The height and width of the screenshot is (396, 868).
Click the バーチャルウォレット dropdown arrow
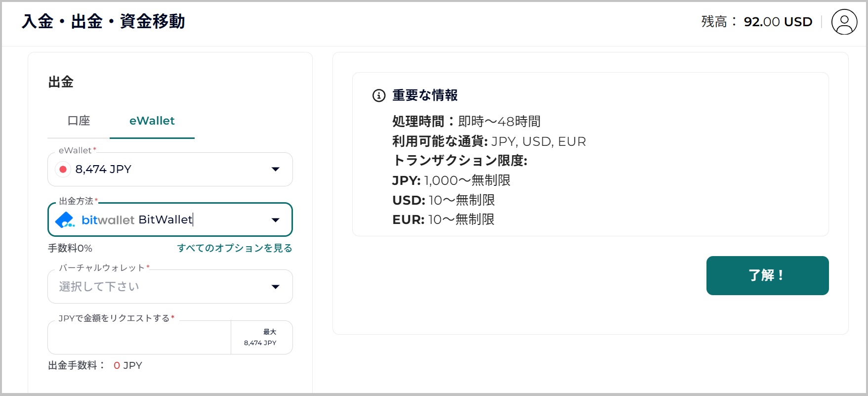coord(276,287)
